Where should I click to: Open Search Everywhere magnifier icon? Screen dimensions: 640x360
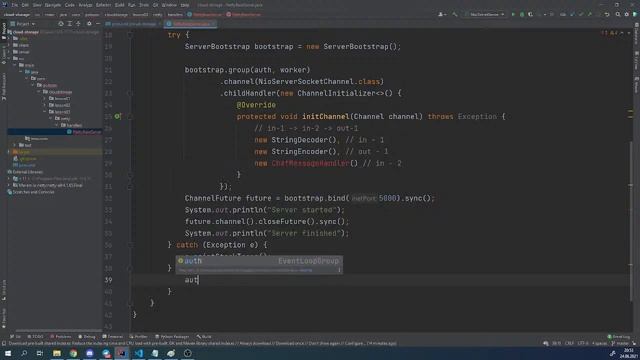(618, 14)
